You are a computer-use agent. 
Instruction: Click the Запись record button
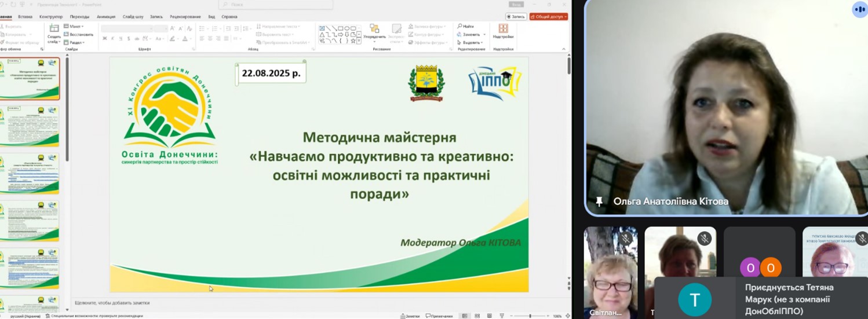point(516,17)
